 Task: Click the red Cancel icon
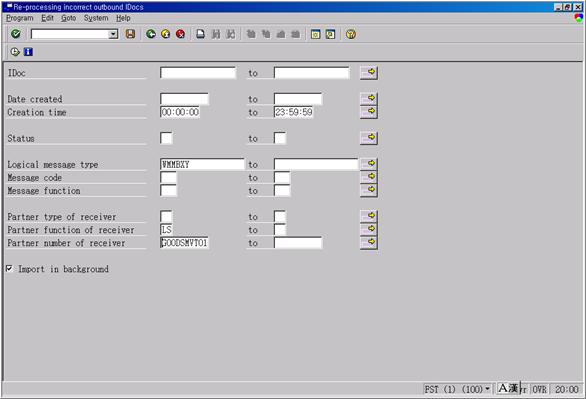pyautogui.click(x=181, y=34)
